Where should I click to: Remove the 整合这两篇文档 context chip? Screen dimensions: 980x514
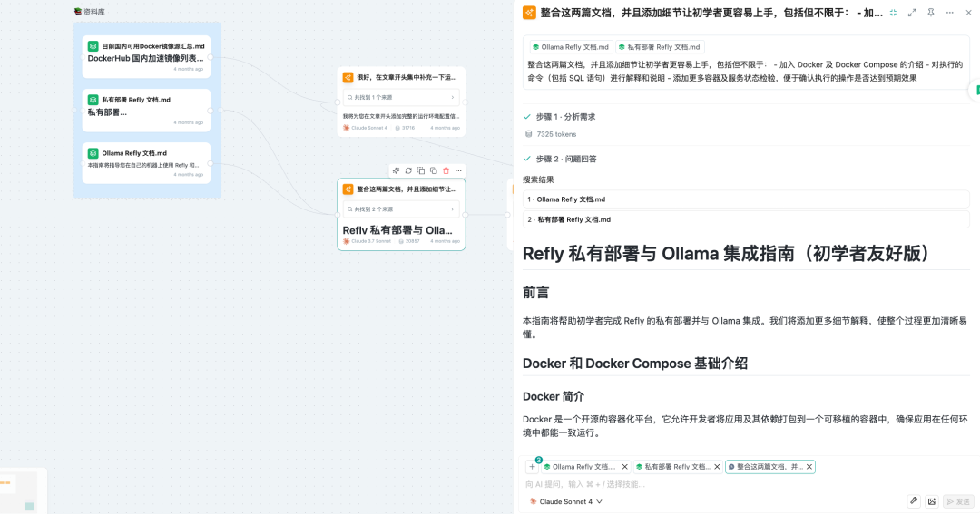(809, 467)
